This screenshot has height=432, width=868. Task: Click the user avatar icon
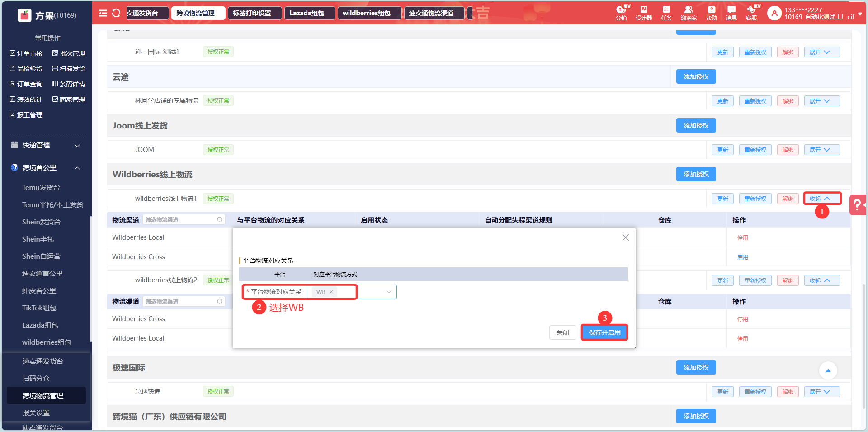(x=774, y=14)
